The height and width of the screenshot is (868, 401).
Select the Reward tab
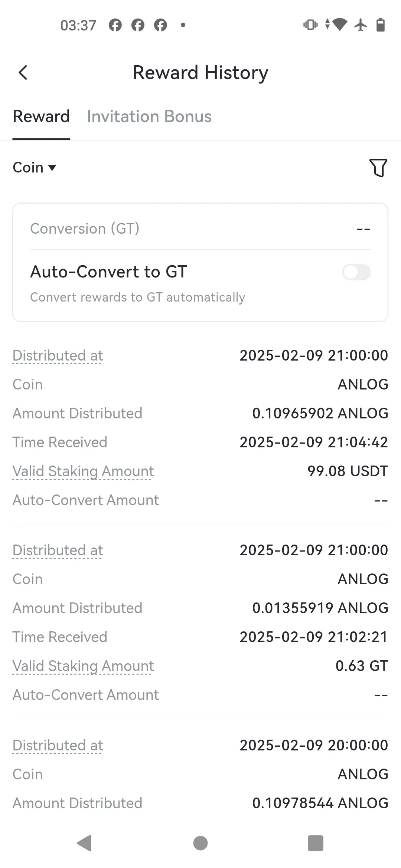coord(41,116)
